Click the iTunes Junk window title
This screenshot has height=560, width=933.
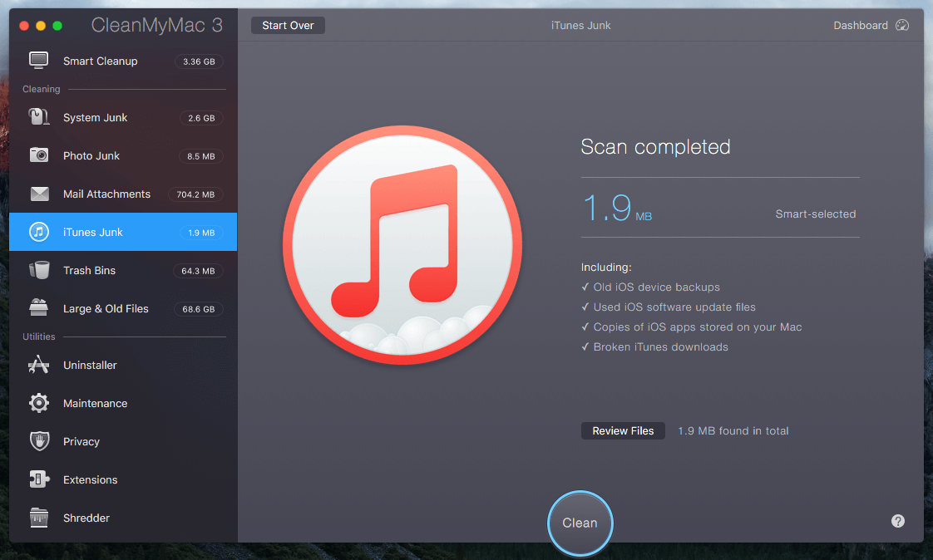pyautogui.click(x=580, y=26)
